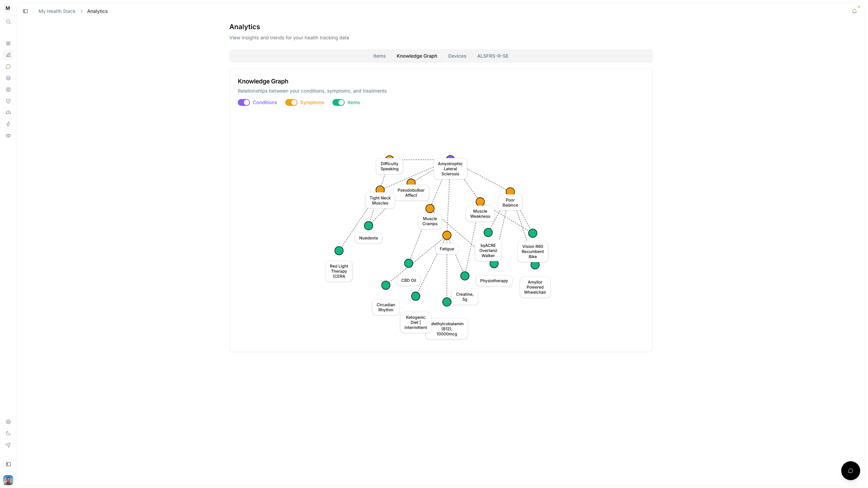
Task: Open the chat bubble sidebar icon
Action: pos(8,66)
